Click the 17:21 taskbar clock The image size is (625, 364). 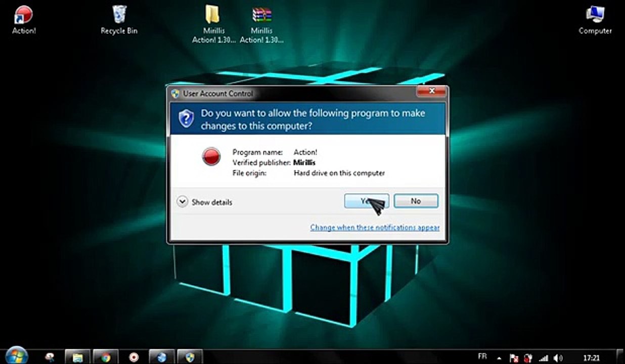(592, 358)
